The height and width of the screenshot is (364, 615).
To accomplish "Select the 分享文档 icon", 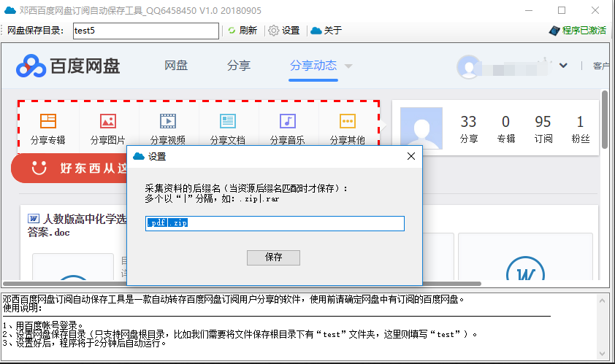I will click(x=228, y=121).
